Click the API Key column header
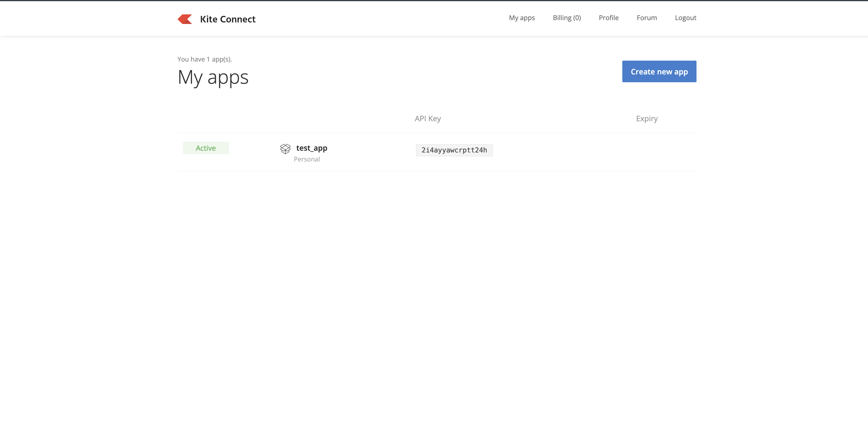 tap(428, 119)
